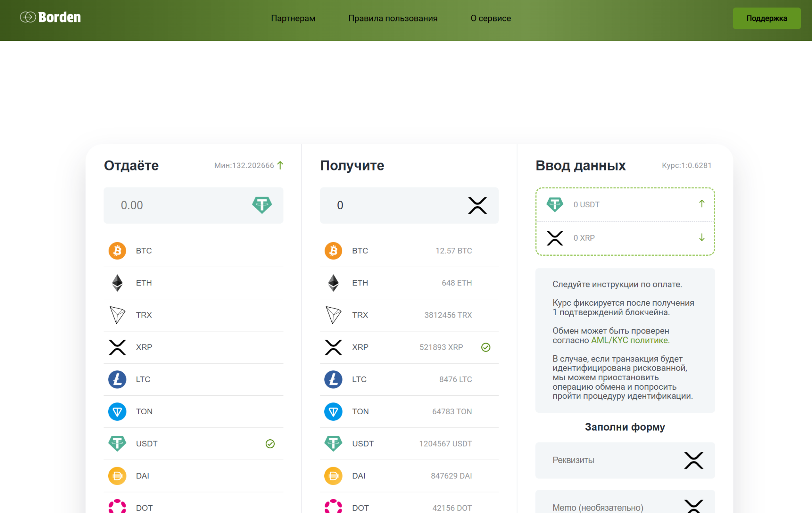The height and width of the screenshot is (513, 812).
Task: Click the down arrow in the 0 XRP row
Action: [702, 237]
